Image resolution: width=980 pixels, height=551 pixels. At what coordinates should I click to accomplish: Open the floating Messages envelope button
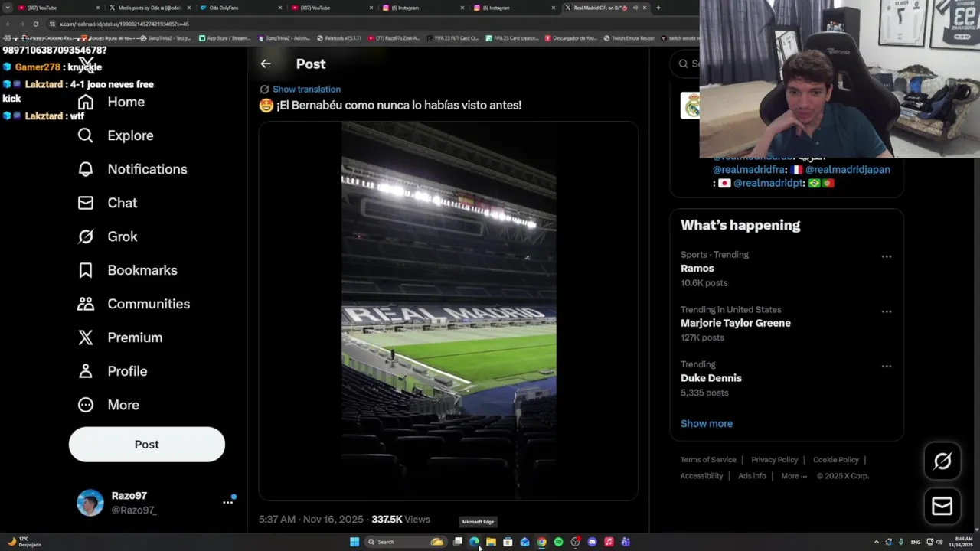[942, 506]
